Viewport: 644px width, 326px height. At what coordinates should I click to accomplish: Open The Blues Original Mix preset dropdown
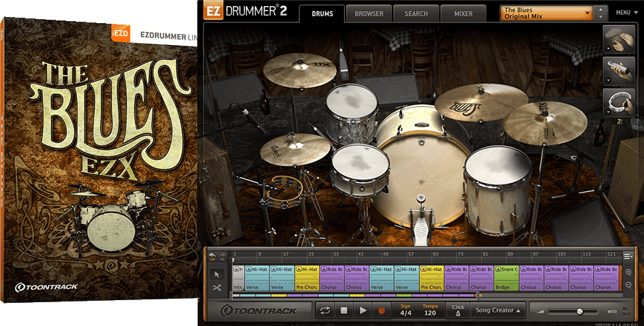tap(547, 13)
